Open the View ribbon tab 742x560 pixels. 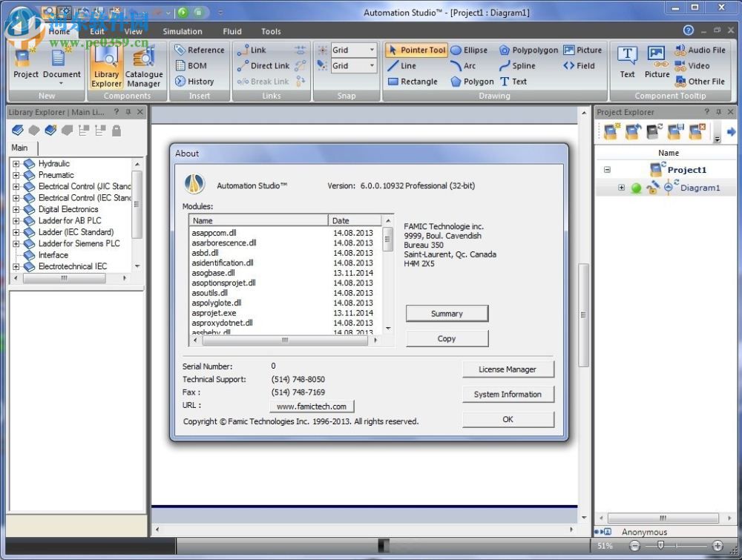click(x=134, y=31)
